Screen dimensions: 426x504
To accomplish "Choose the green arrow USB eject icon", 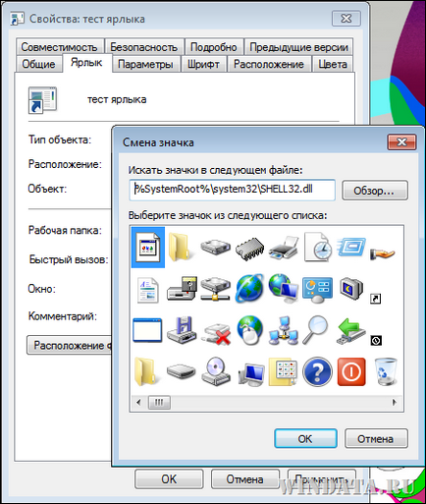I will 350,331.
